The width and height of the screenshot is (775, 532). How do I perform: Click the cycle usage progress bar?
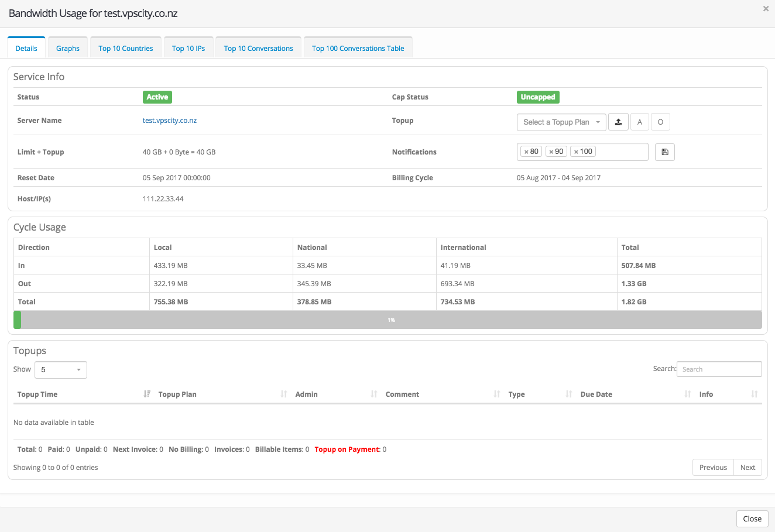387,320
